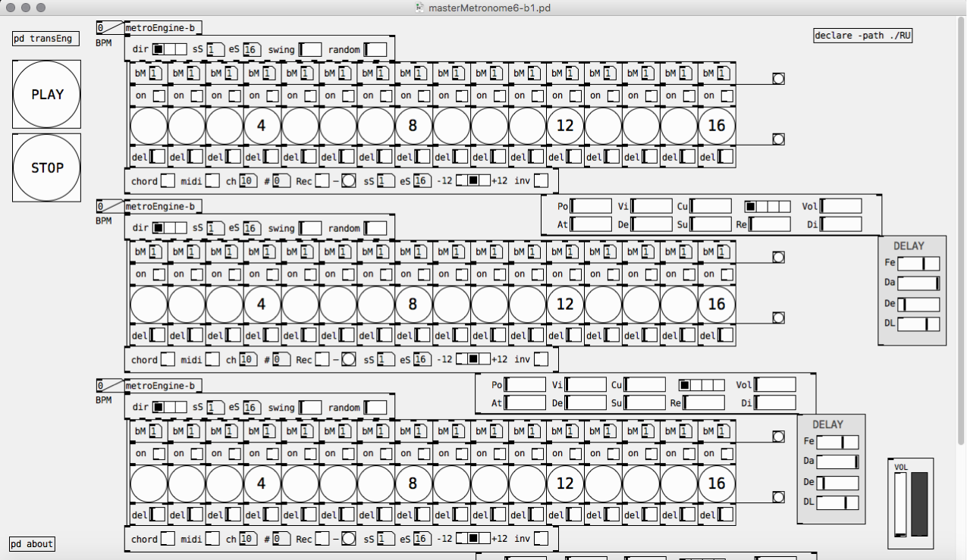This screenshot has height=560, width=967.
Task: Select the declare -path ./RU object
Action: coord(862,36)
